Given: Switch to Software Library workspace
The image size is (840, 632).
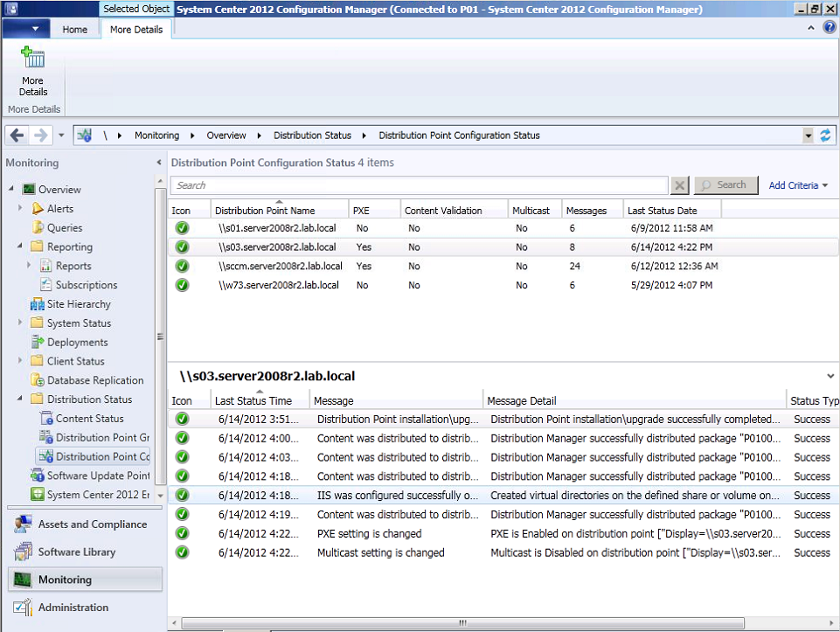Looking at the screenshot, I should pos(85,552).
